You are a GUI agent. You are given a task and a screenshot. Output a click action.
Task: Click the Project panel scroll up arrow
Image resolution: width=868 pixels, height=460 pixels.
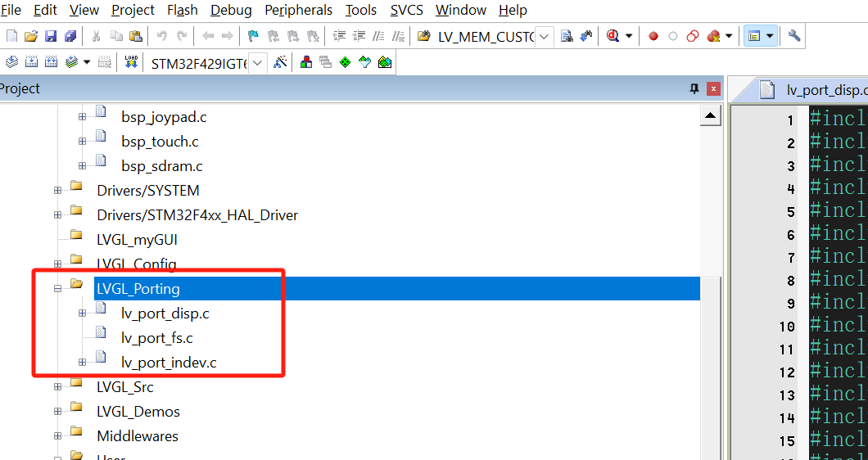(710, 117)
